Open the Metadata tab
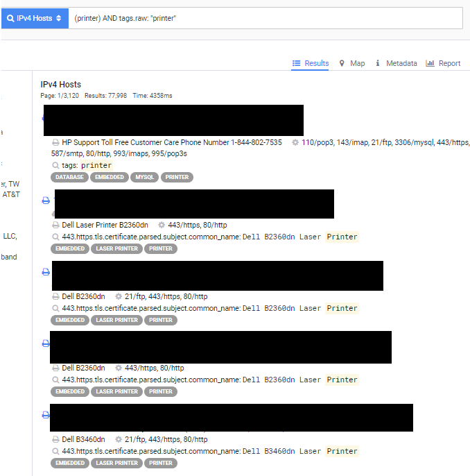The image size is (470, 476). click(x=396, y=63)
